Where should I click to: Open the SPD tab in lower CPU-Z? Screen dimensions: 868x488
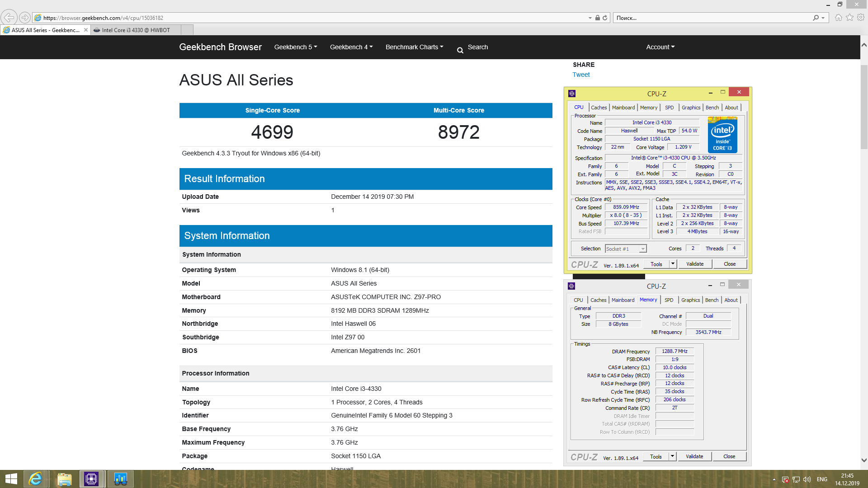[x=669, y=300]
